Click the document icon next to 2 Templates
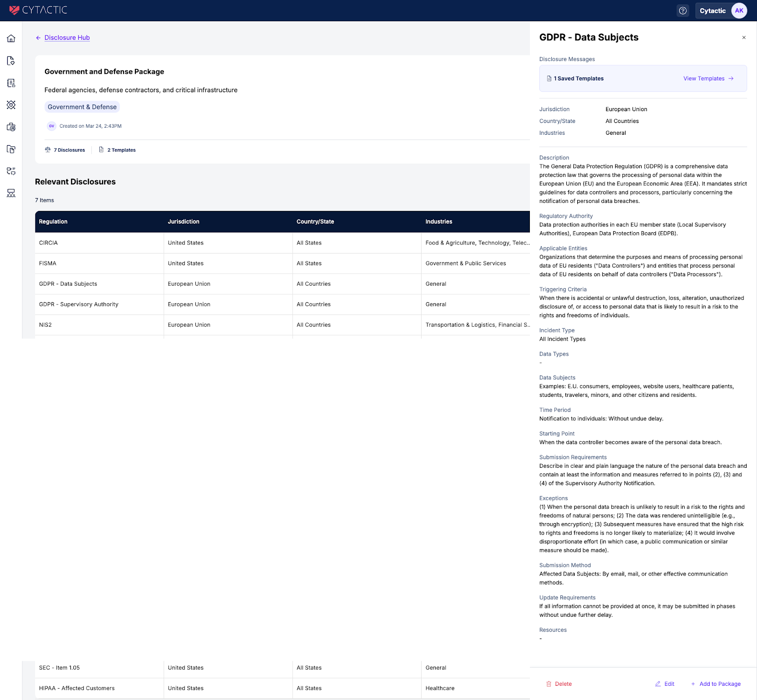 [x=101, y=149]
